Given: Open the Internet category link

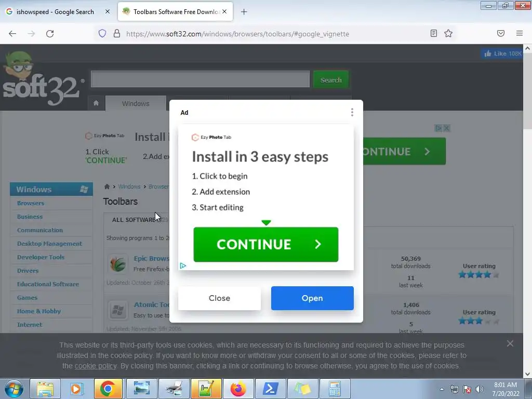Looking at the screenshot, I should coord(30,325).
